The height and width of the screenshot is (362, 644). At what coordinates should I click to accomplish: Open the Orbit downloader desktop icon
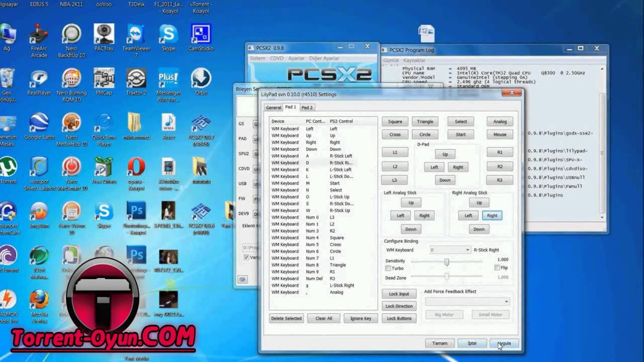pos(201,82)
